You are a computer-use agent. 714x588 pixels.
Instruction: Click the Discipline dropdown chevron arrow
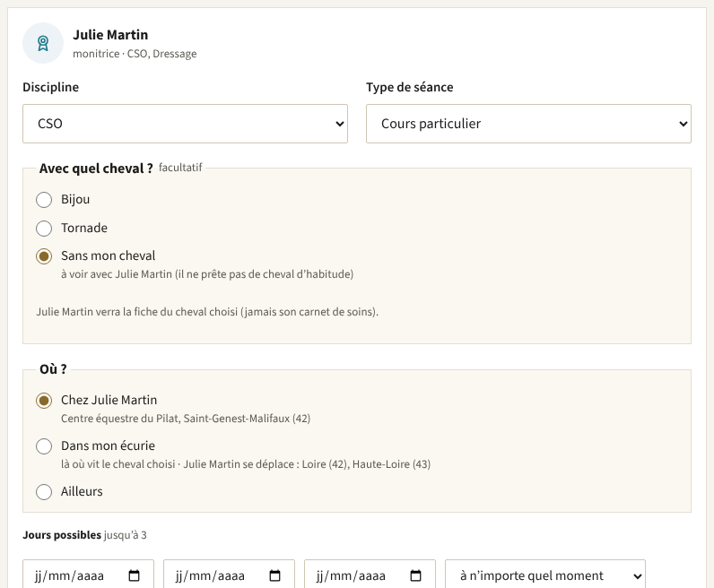click(339, 124)
